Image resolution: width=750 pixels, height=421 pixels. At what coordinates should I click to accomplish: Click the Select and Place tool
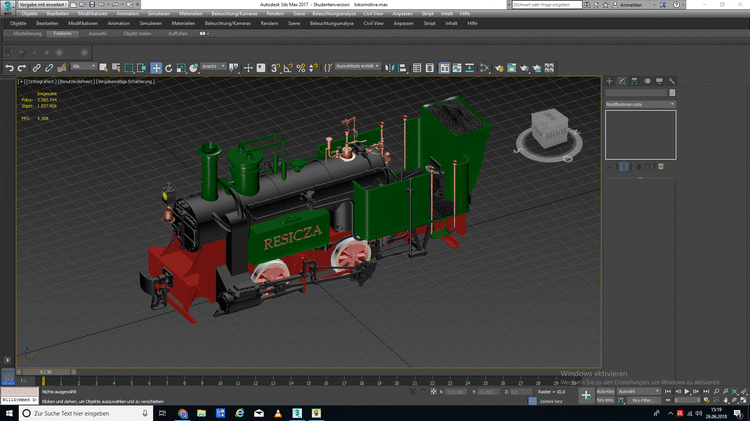pos(194,68)
